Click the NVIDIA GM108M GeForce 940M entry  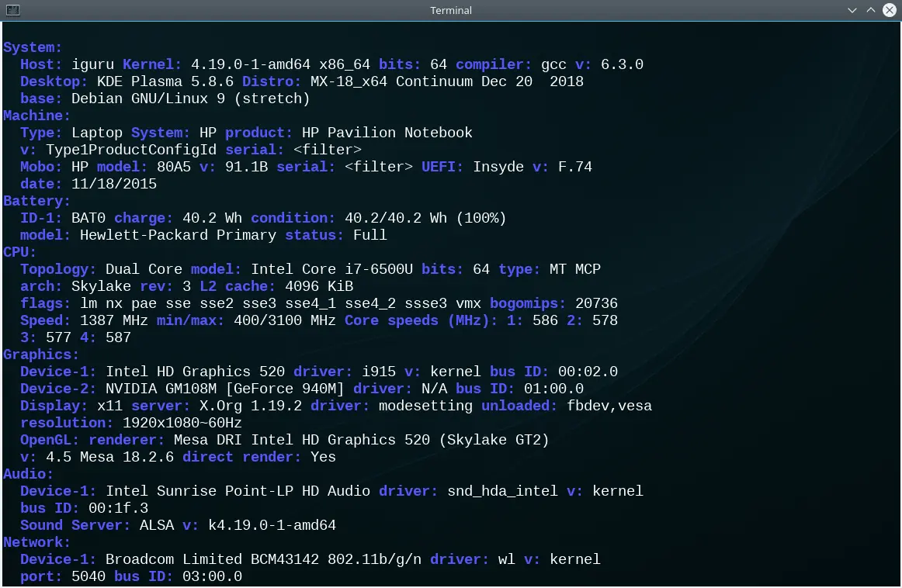click(224, 389)
